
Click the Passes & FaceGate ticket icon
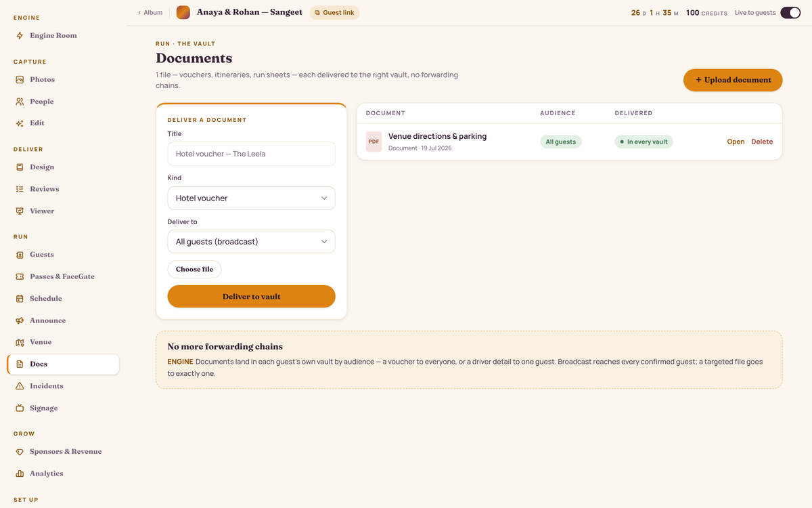tap(20, 276)
